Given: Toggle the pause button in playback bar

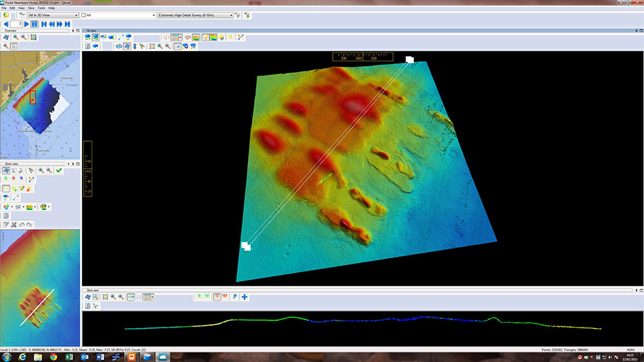Looking at the screenshot, I should point(34,24).
